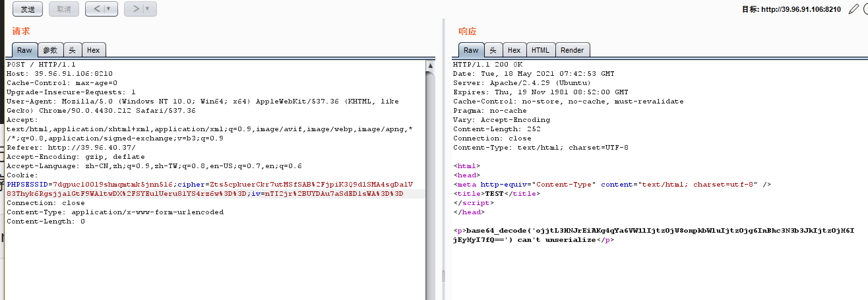Switch to the response HTML tab
This screenshot has height=300, width=868.
pyautogui.click(x=541, y=50)
